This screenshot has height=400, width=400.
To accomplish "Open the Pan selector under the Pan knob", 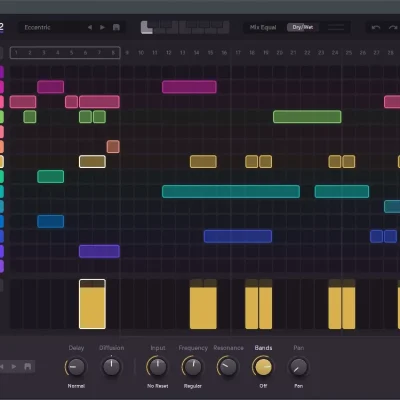I will (299, 386).
